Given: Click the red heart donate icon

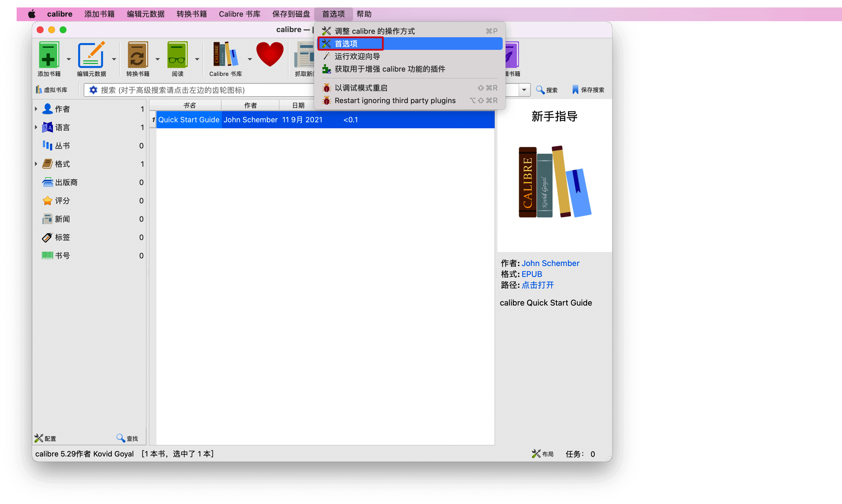Looking at the screenshot, I should (x=270, y=54).
